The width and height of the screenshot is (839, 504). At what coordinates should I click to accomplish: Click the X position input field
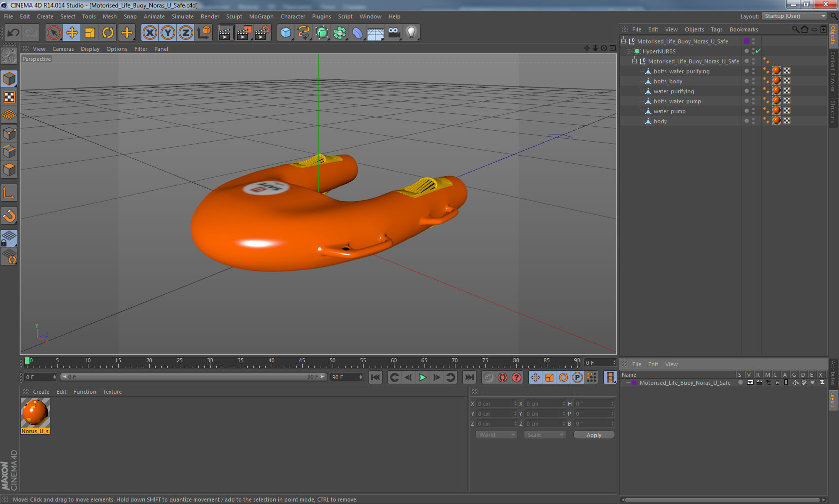[496, 404]
